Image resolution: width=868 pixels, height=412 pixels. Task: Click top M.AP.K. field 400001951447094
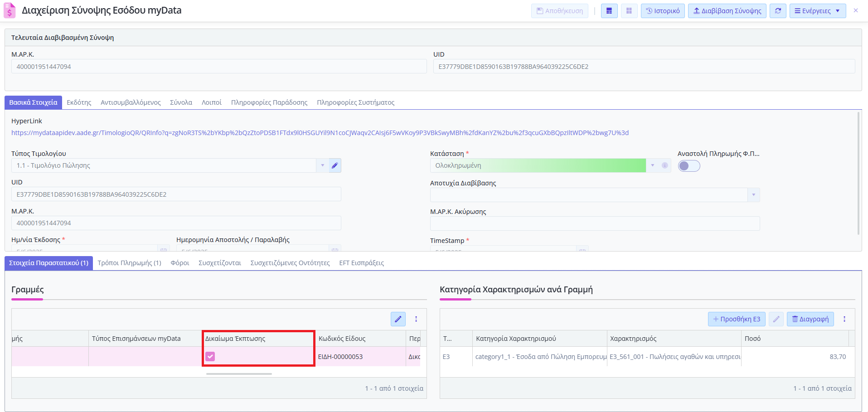(219, 67)
